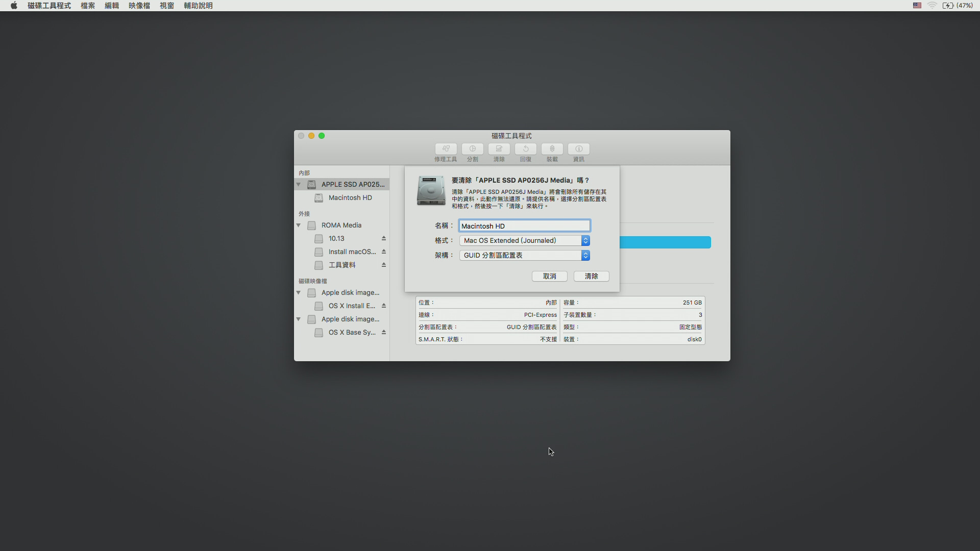Click the PCI-Express connection value
The image size is (980, 551).
tap(540, 315)
